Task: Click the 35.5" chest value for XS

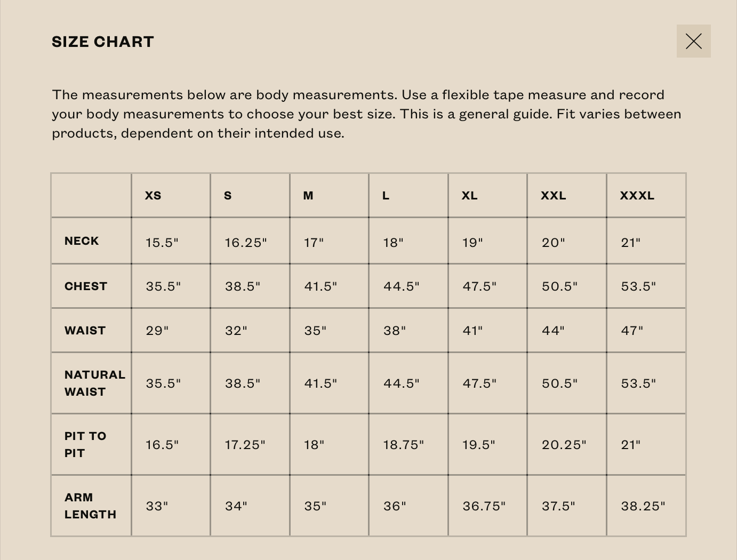Action: pyautogui.click(x=163, y=286)
